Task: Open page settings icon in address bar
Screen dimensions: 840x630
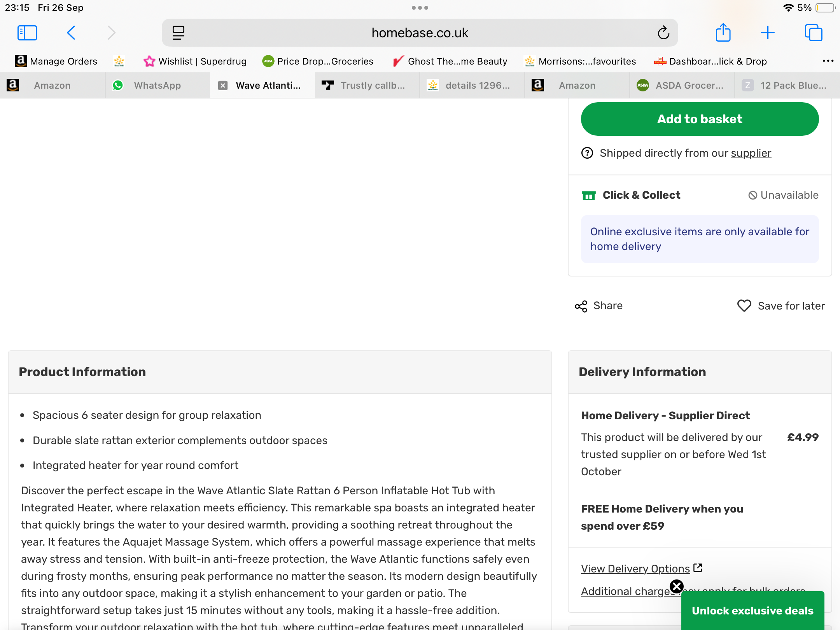Action: 178,33
